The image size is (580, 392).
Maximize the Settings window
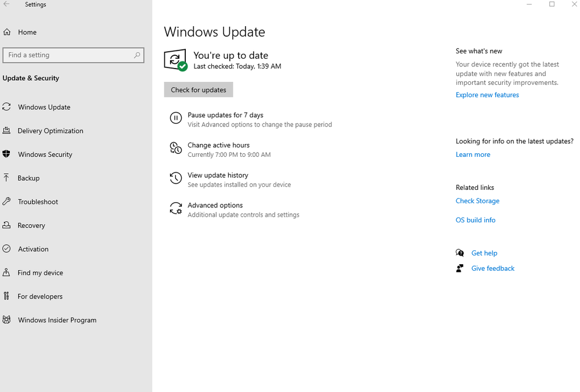(x=552, y=4)
